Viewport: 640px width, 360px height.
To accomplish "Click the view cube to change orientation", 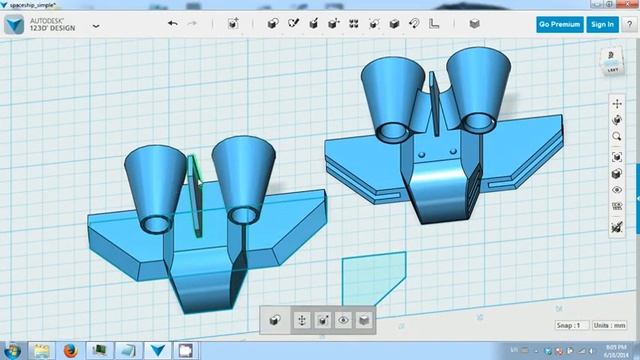I will pos(612,62).
